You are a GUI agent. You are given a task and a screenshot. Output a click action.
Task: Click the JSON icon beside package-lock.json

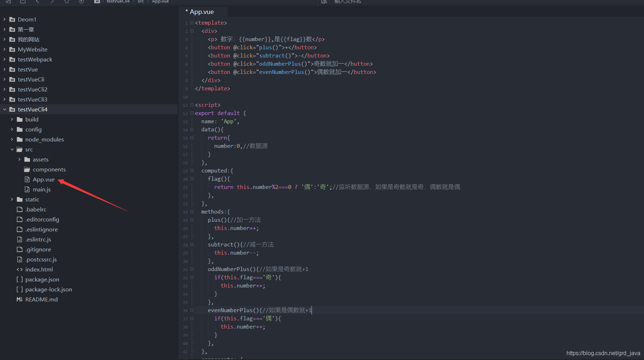pos(20,289)
